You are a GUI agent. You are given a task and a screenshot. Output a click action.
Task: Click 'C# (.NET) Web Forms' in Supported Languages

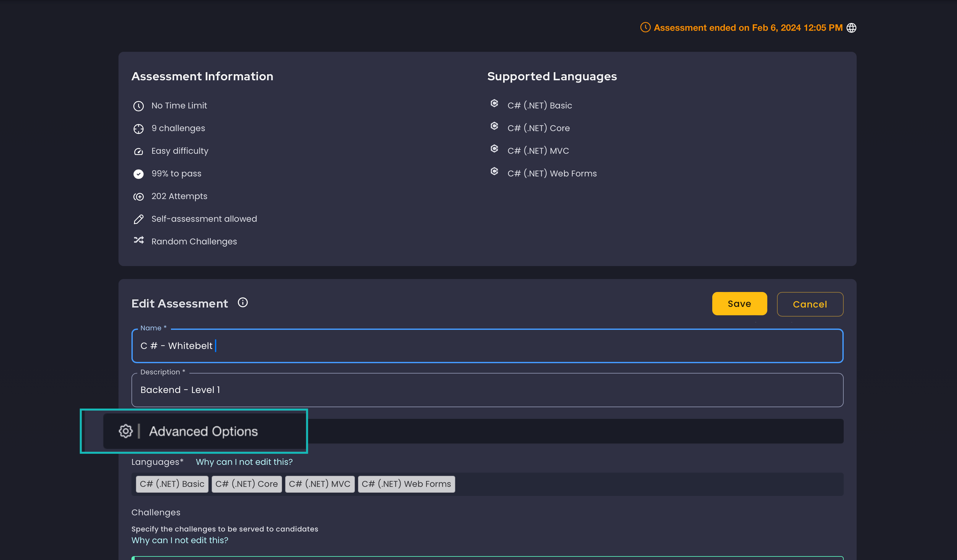[x=552, y=174]
